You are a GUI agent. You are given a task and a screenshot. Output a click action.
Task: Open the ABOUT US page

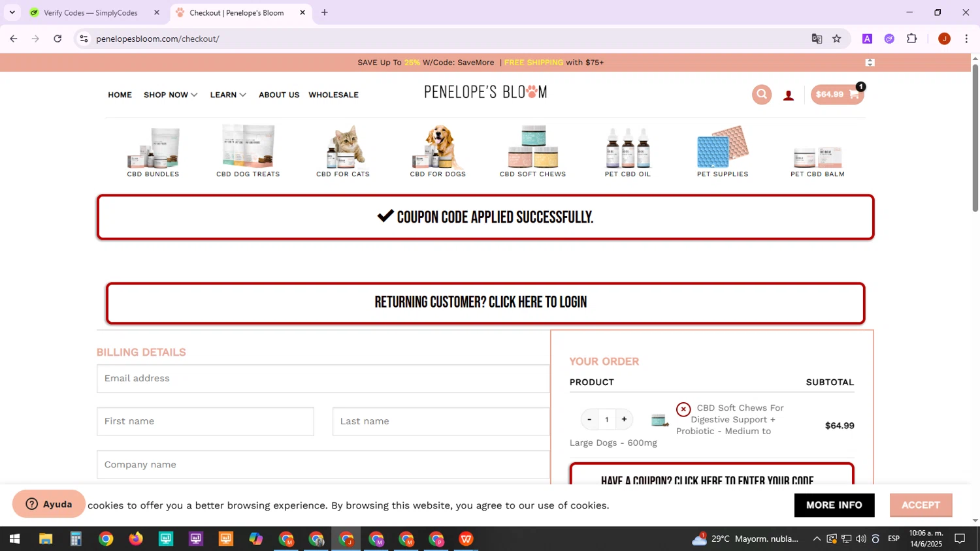coord(279,95)
